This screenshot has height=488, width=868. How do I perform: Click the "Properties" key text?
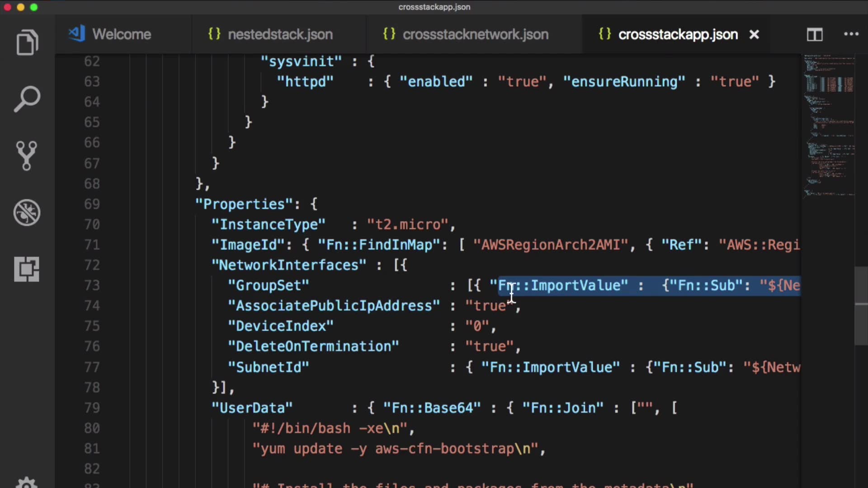[244, 204]
